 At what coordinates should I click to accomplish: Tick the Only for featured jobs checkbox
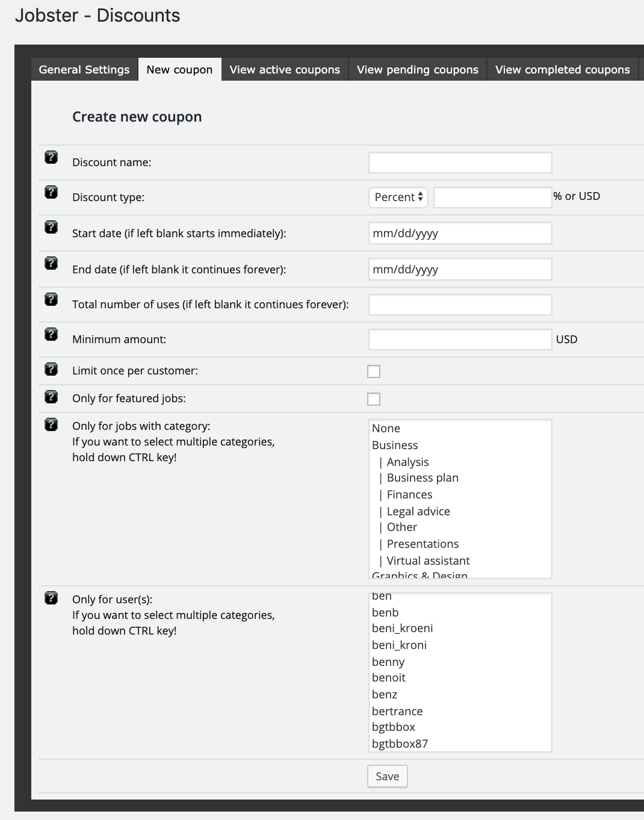point(374,399)
